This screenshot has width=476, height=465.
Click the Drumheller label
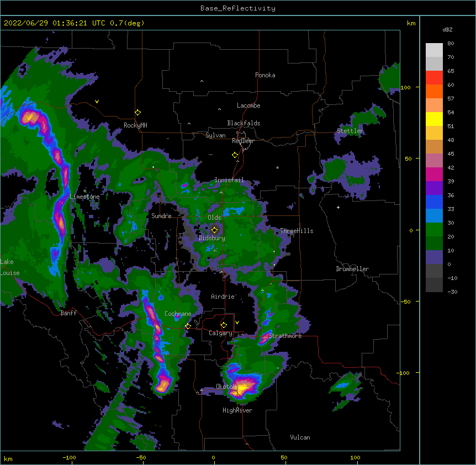352,269
